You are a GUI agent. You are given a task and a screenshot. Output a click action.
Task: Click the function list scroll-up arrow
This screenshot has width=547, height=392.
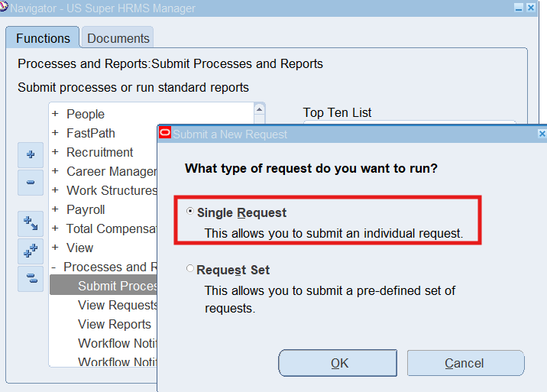[x=259, y=109]
